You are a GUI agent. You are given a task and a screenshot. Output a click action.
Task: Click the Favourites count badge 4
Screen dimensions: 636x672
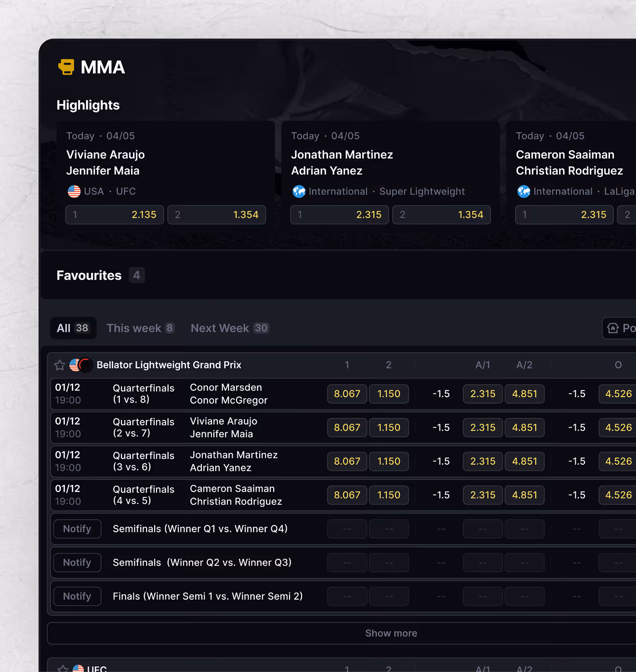[137, 275]
